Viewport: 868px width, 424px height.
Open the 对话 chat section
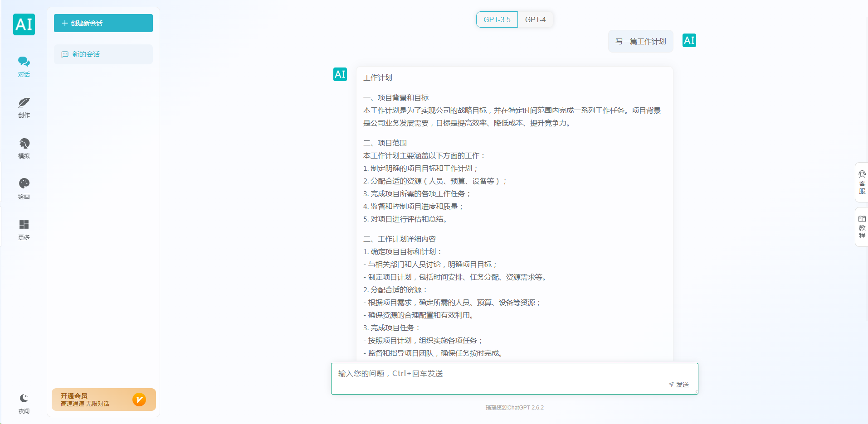[24, 67]
